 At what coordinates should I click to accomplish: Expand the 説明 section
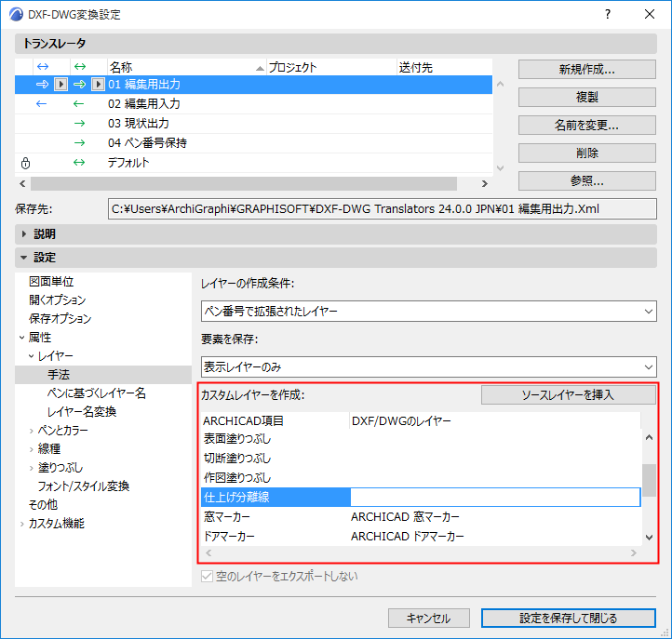click(x=24, y=233)
